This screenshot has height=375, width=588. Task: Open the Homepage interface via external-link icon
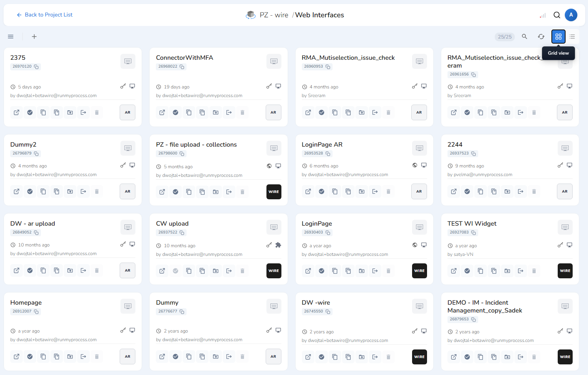click(17, 357)
